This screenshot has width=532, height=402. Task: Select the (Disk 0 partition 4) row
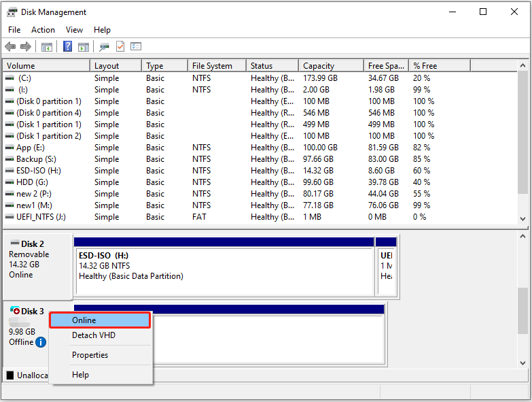point(260,113)
